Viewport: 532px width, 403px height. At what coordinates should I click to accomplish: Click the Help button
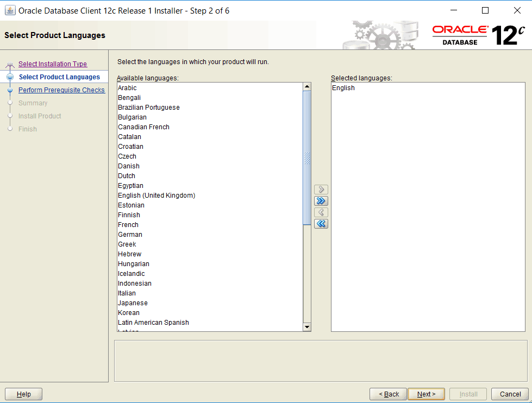(24, 394)
